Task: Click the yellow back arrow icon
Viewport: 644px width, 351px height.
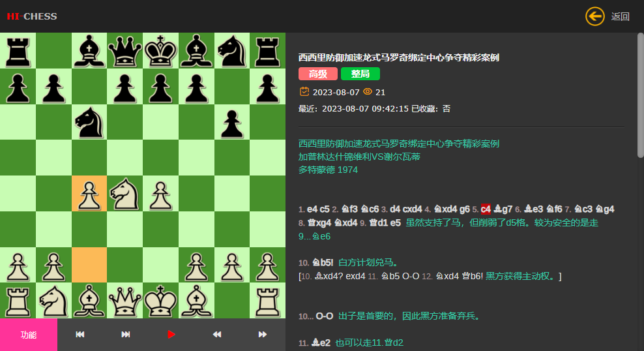Action: [x=594, y=16]
